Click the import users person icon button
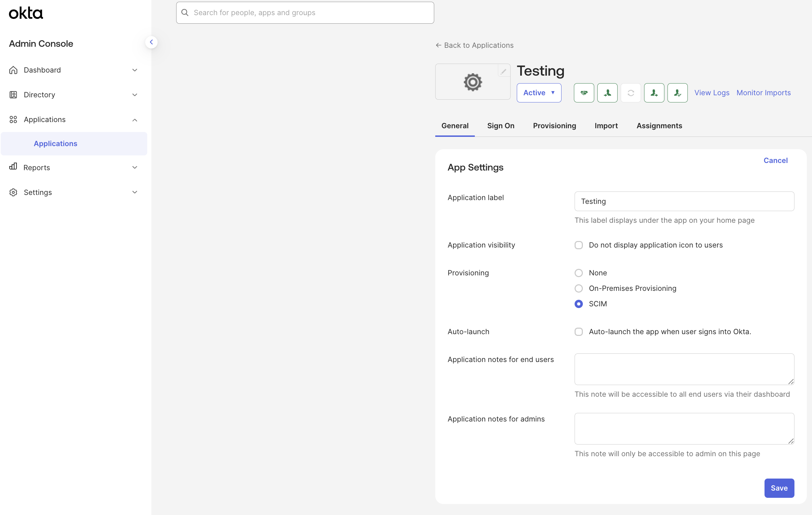This screenshot has height=515, width=812. tap(607, 93)
